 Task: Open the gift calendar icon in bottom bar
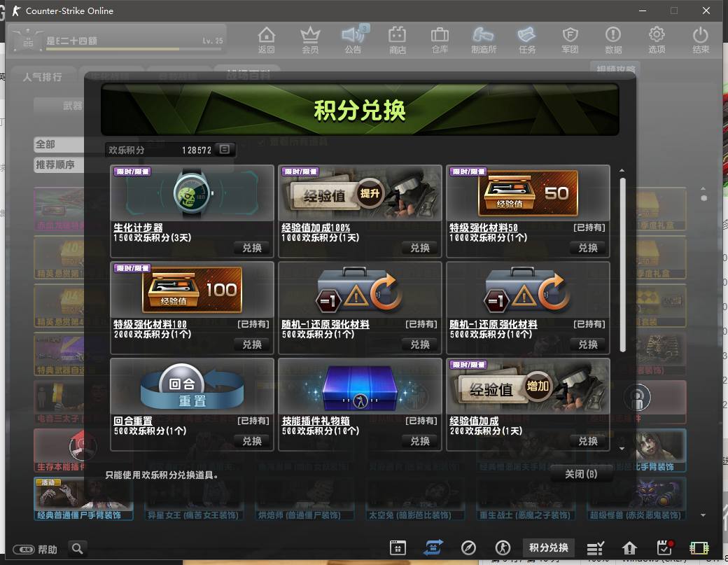pyautogui.click(x=398, y=547)
